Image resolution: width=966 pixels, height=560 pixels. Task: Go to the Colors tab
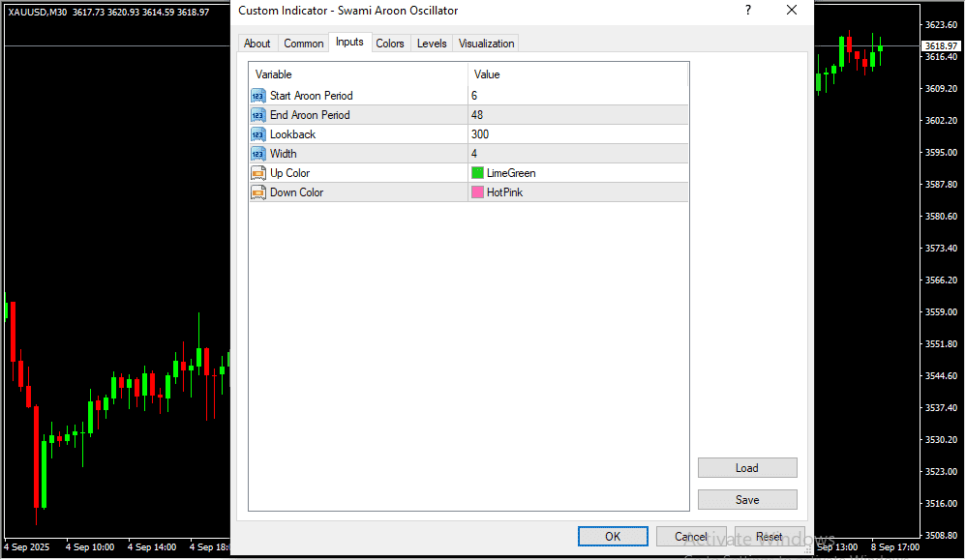coord(390,44)
